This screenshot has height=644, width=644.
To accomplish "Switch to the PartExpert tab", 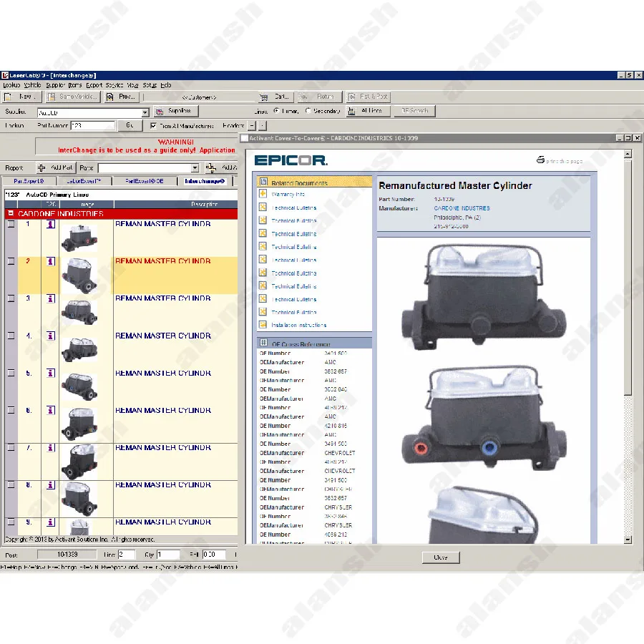I will click(29, 181).
